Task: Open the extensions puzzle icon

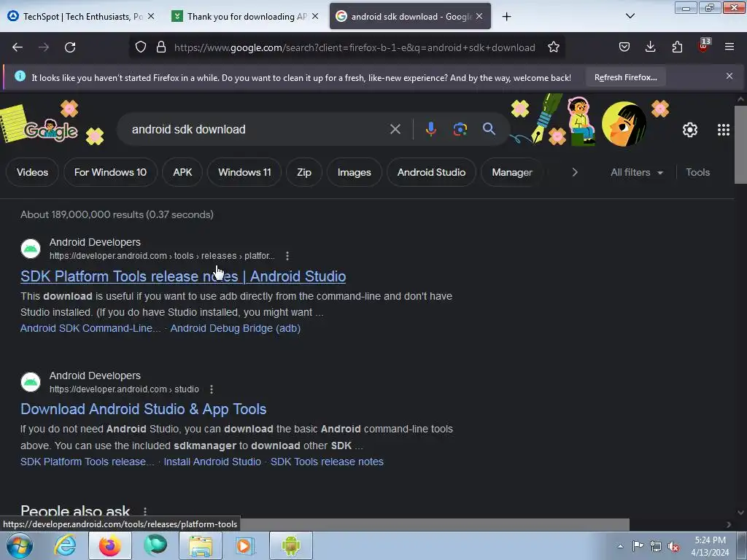Action: 677,47
